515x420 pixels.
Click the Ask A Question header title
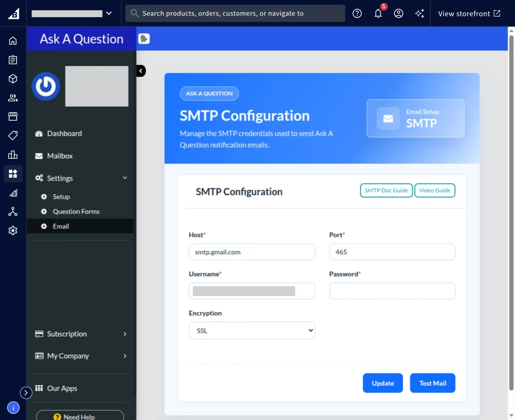(82, 39)
